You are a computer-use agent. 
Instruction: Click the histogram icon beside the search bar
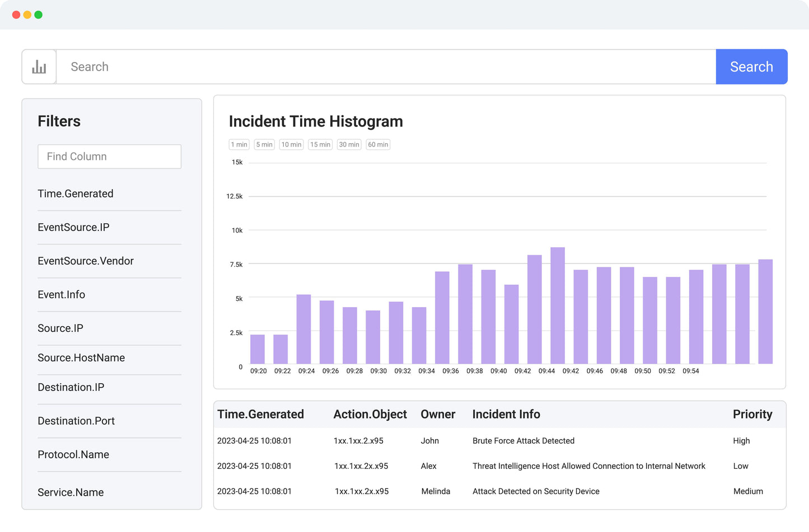click(39, 66)
